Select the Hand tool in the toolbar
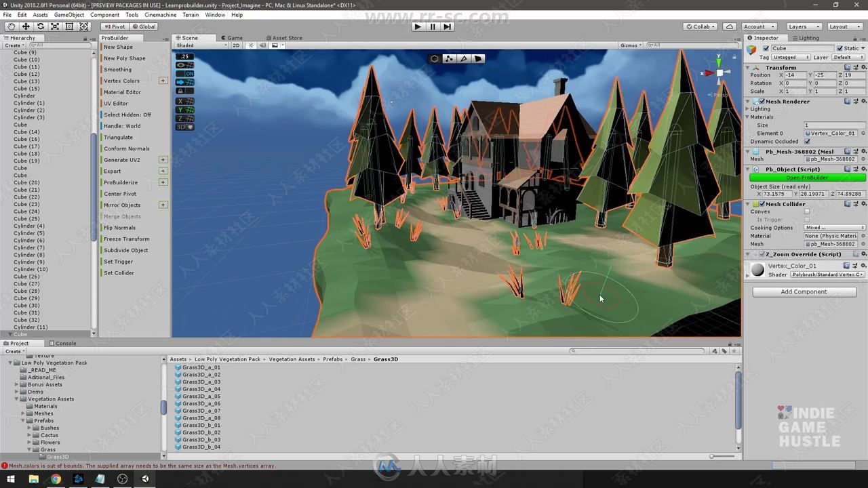The width and height of the screenshot is (868, 488). pyautogui.click(x=12, y=26)
